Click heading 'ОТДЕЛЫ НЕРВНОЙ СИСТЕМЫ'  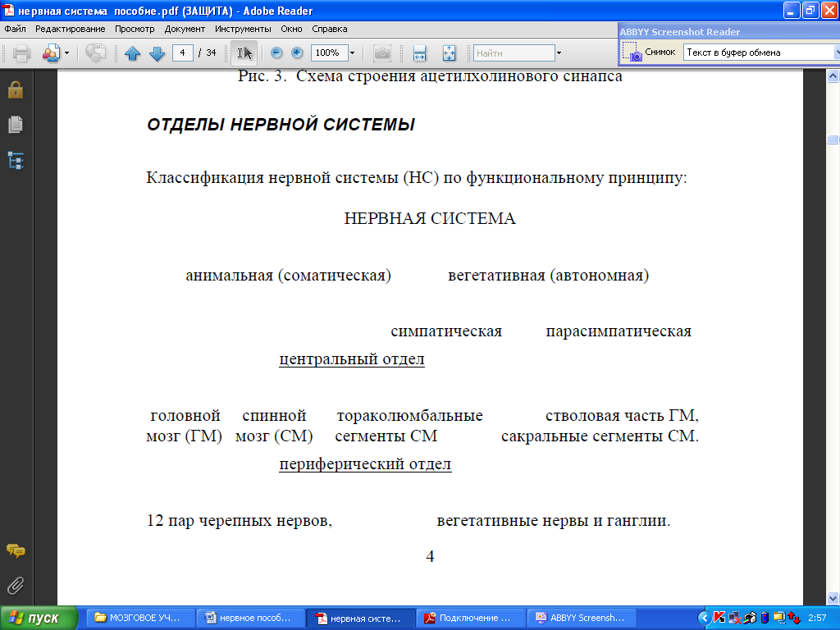click(x=281, y=125)
